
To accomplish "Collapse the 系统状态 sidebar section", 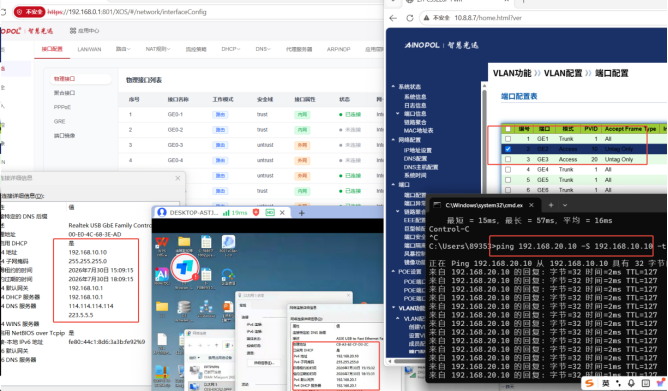I will (406, 87).
